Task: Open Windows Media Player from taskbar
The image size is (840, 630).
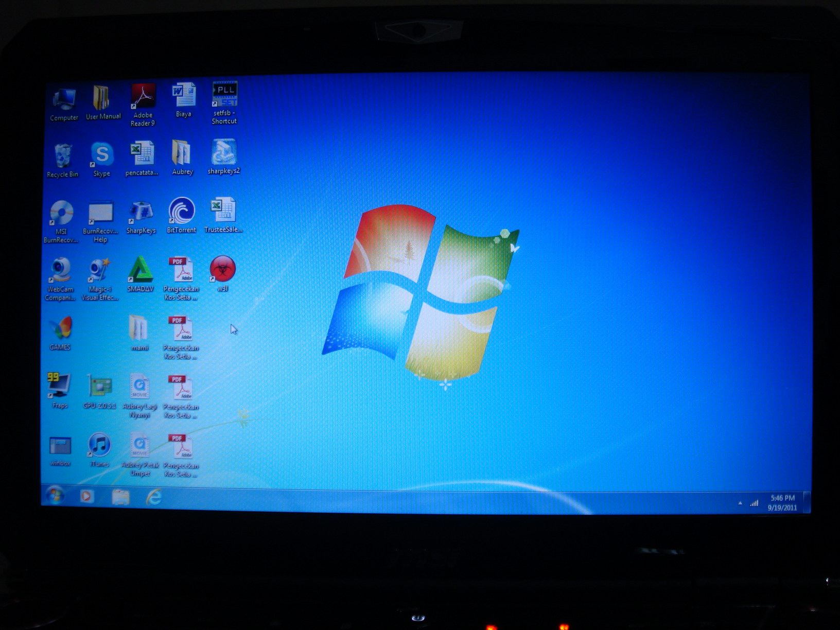Action: click(x=86, y=496)
